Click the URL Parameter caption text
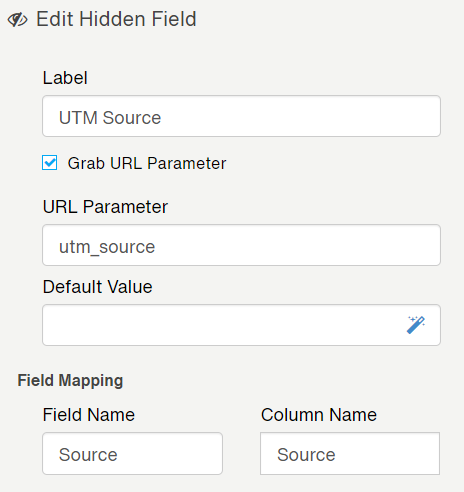The image size is (464, 492). [105, 207]
